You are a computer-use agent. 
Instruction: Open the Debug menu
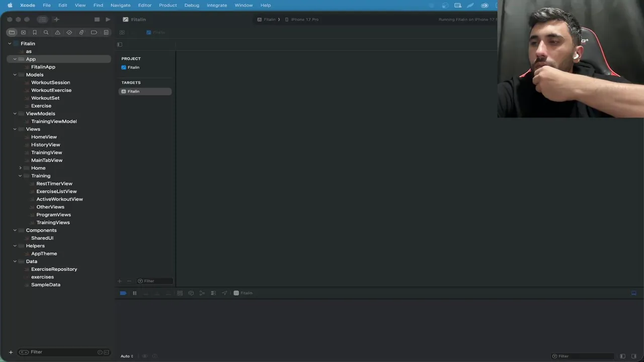pos(192,5)
